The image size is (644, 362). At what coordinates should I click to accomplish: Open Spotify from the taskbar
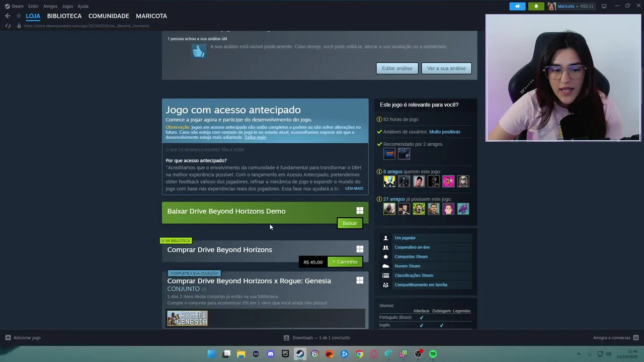click(433, 354)
